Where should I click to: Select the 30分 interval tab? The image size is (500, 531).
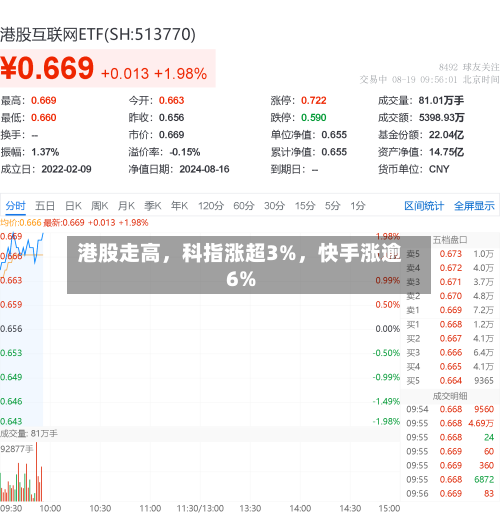274,206
